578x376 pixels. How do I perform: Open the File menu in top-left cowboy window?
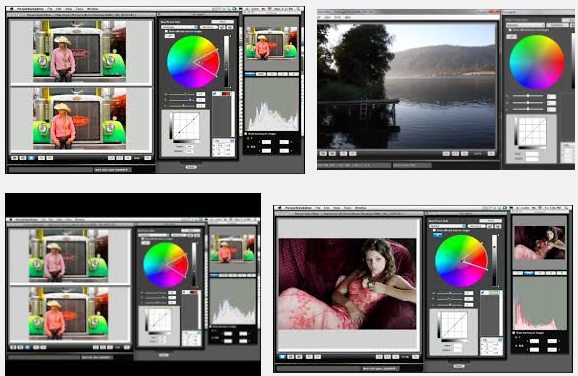(49, 8)
